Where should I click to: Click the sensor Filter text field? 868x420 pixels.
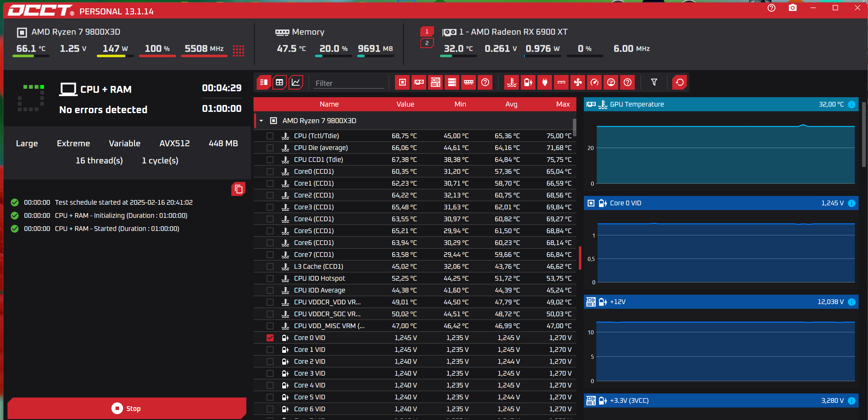coord(348,83)
